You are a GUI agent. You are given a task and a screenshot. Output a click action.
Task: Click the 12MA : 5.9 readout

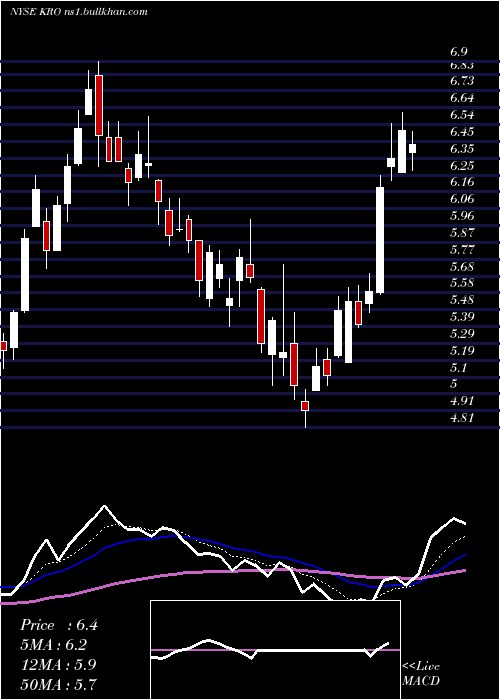pos(57,665)
